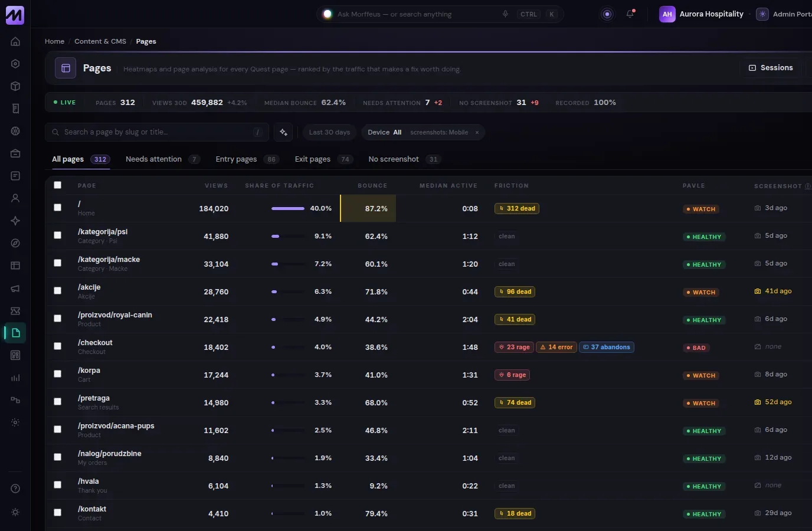This screenshot has width=812, height=531.
Task: Toggle the select-all checkbox in table header
Action: point(57,185)
